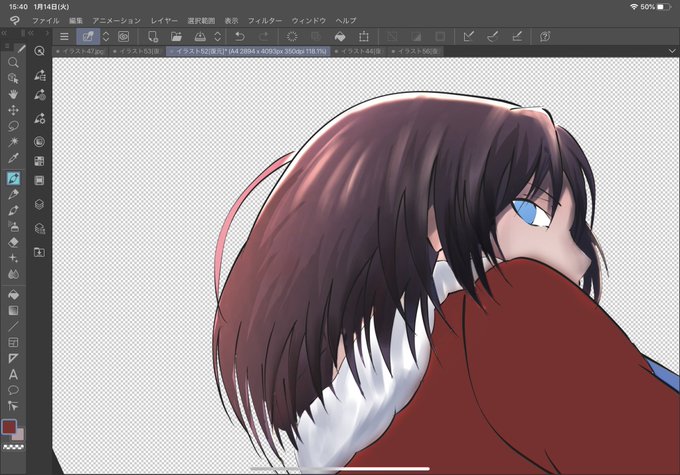
Task: Open the Clip Studio logo menu
Action: [15, 20]
